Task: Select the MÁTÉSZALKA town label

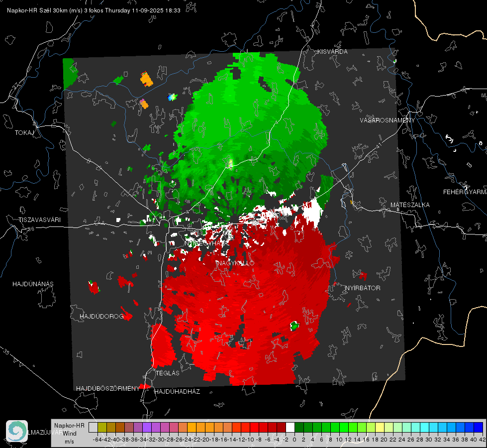Action: 410,205
